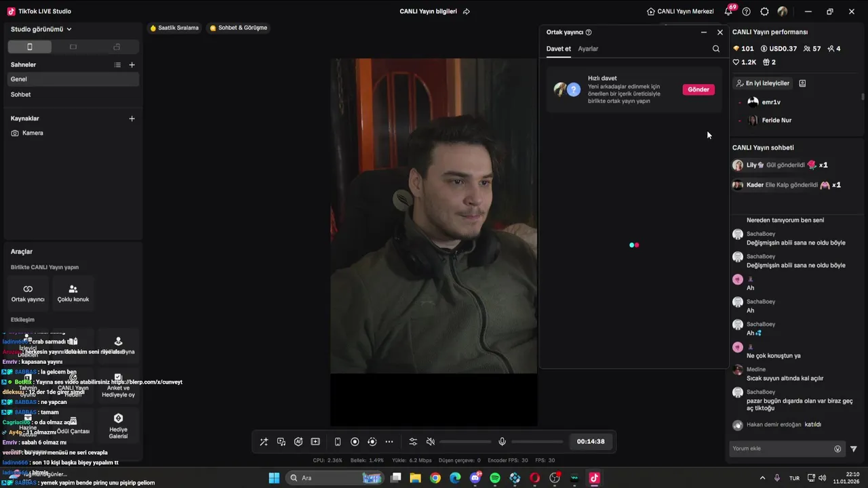Toggle the microphone icon
The height and width of the screenshot is (488, 868).
point(502,442)
